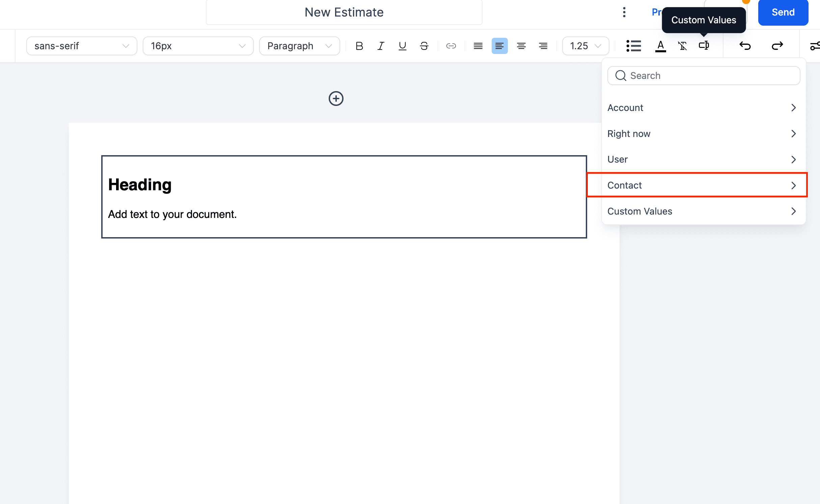Image resolution: width=820 pixels, height=504 pixels.
Task: Expand the Custom Values submenu
Action: [x=703, y=211]
